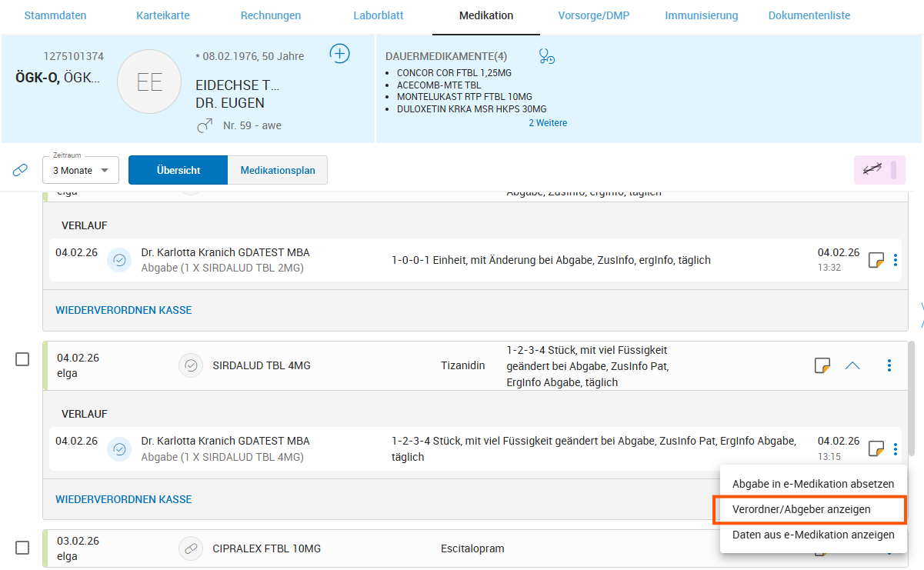Viewport: 924px width, 570px height.
Task: Open note icon on SIRDALUD TBL 4MG row
Action: (x=822, y=365)
